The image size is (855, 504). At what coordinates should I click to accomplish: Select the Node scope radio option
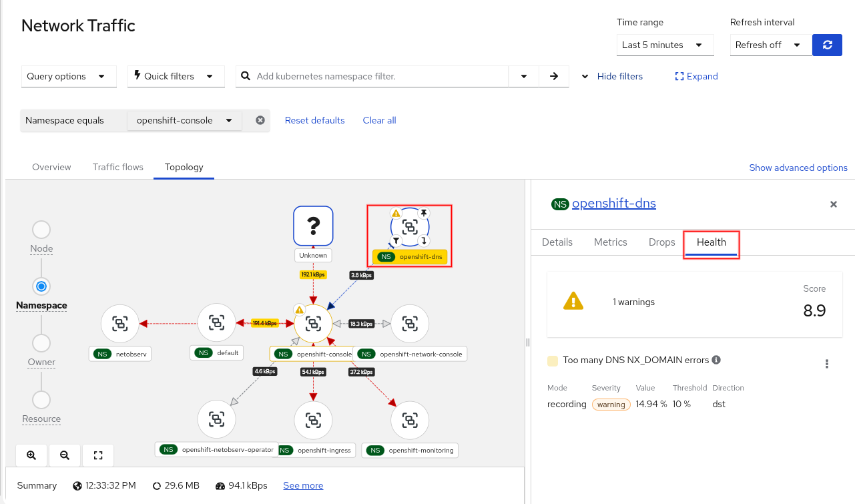point(41,230)
